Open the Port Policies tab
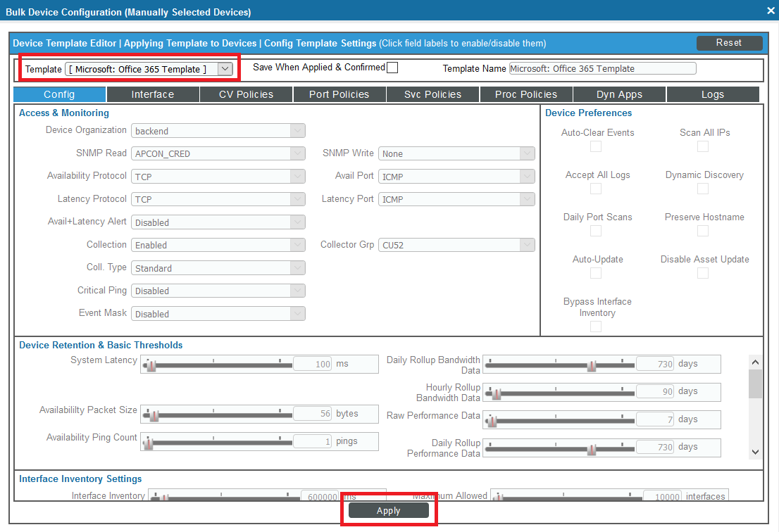Image resolution: width=779 pixels, height=532 pixels. point(339,94)
